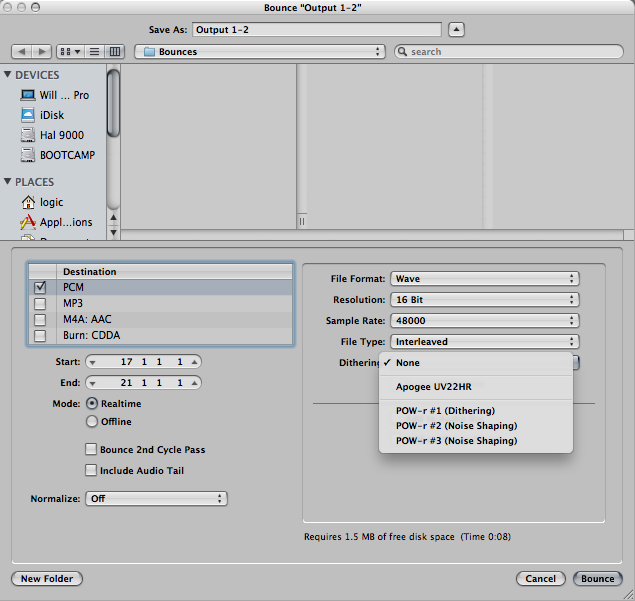The height and width of the screenshot is (601, 635).
Task: Switch to column view mode
Action: pyautogui.click(x=115, y=51)
